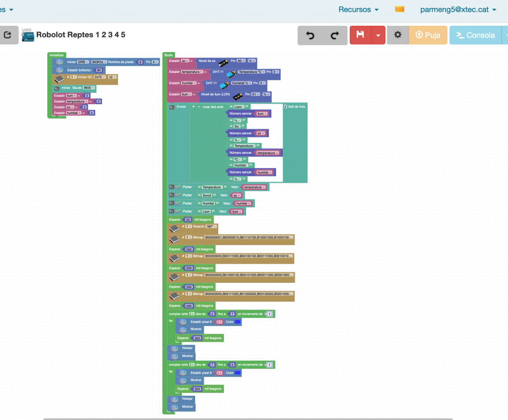Screen dimensions: 508x420
Task: Click the undo arrow button
Action: (311, 35)
